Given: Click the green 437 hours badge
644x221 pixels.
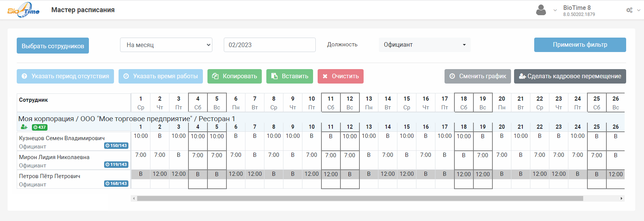Looking at the screenshot, I should pos(40,127).
